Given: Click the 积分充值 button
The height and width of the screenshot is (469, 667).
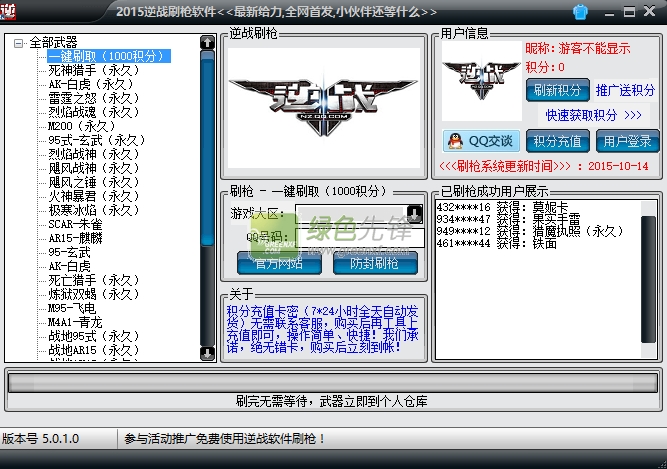Looking at the screenshot, I should tap(557, 141).
